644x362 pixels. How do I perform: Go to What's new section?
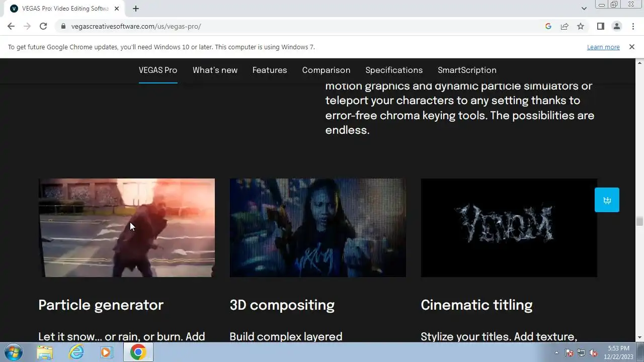click(215, 70)
